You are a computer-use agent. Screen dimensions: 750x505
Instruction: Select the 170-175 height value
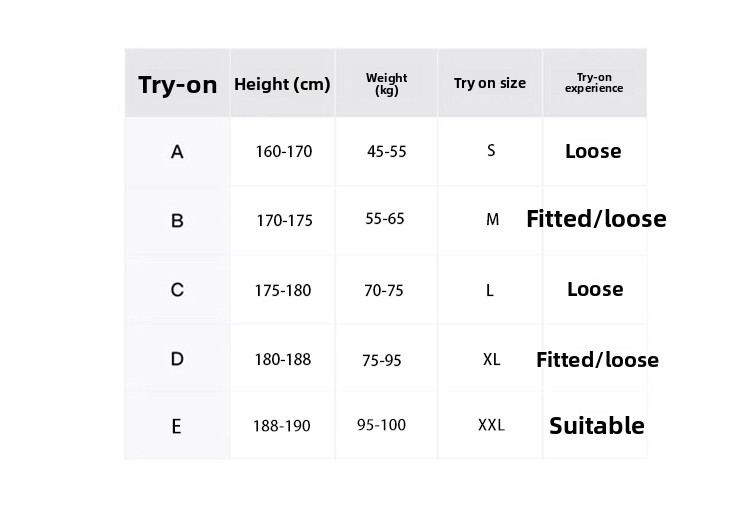[x=284, y=220]
